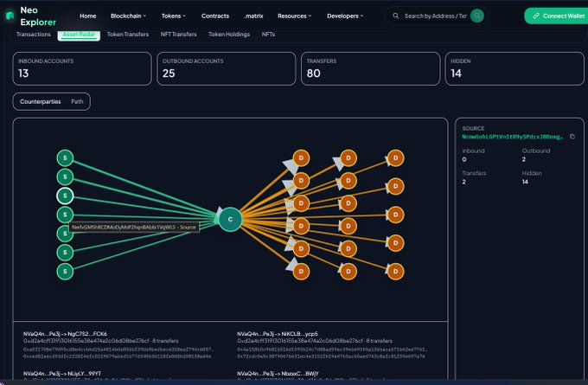Viewport: 588px width, 385px height.
Task: Focus the Search by Address / Txn field
Action: coord(435,16)
